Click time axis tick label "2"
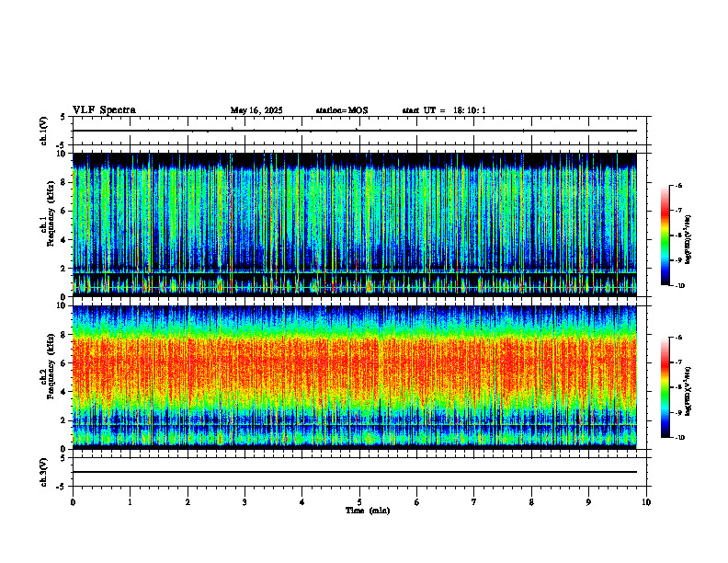Screen dimensions: 728x563 [x=188, y=502]
